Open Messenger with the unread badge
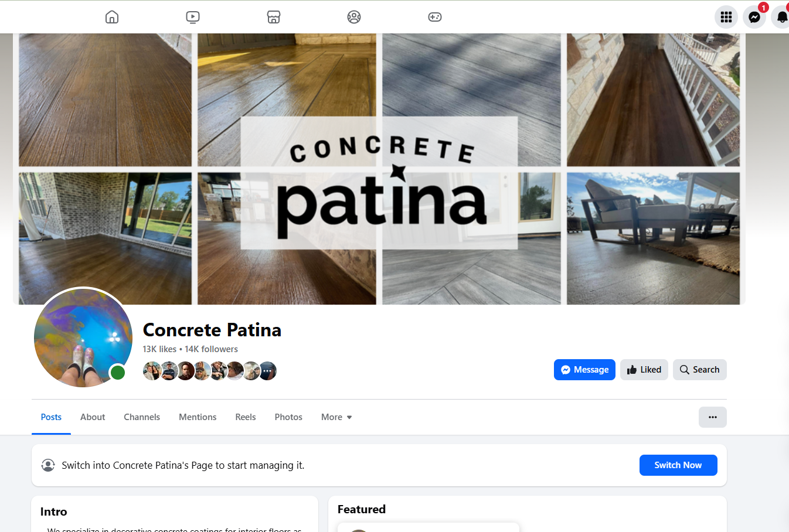This screenshot has width=789, height=532. click(754, 17)
